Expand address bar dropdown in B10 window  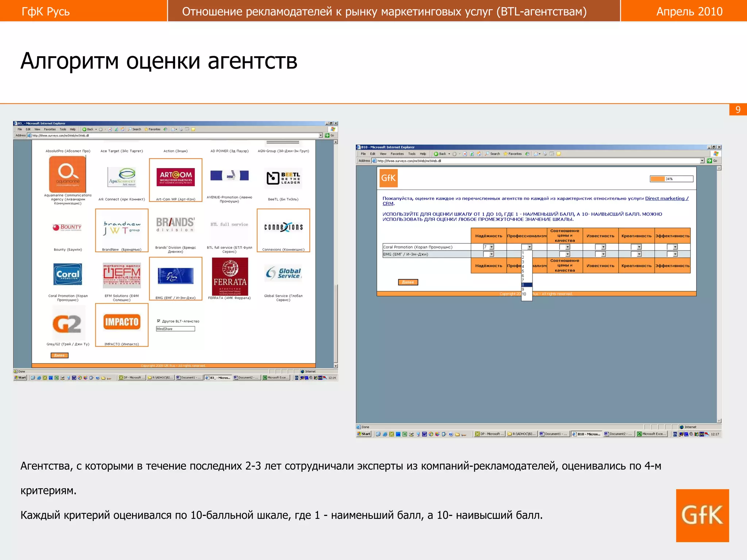coord(702,161)
